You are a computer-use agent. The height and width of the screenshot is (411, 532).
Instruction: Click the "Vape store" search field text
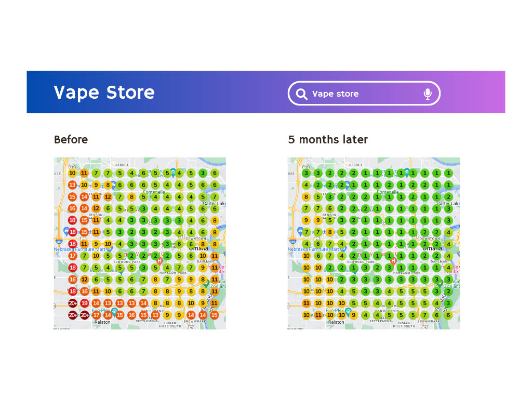point(335,94)
